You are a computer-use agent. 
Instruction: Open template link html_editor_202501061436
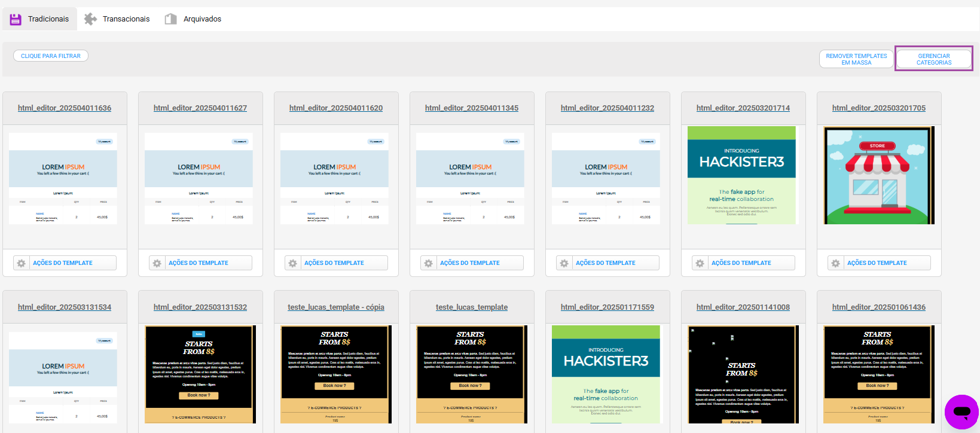coord(879,307)
